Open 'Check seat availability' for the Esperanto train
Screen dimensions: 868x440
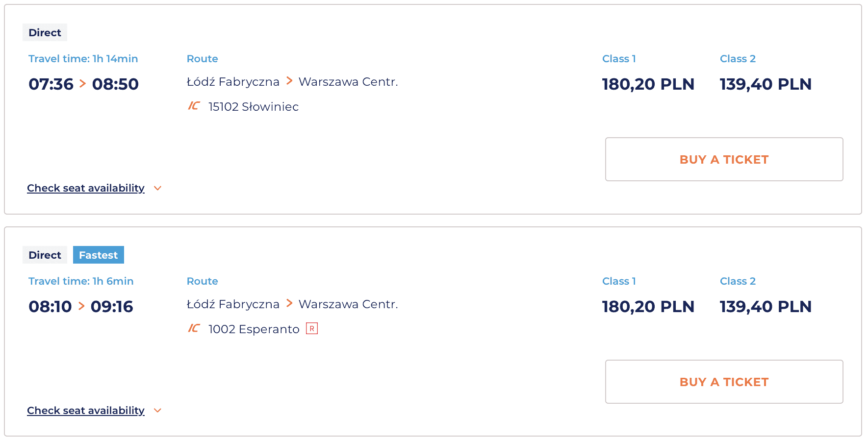86,411
